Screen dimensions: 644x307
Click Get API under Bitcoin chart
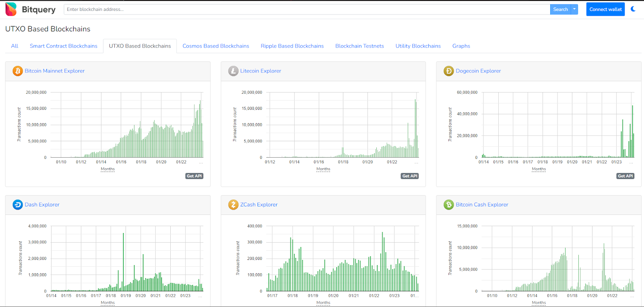pyautogui.click(x=194, y=176)
